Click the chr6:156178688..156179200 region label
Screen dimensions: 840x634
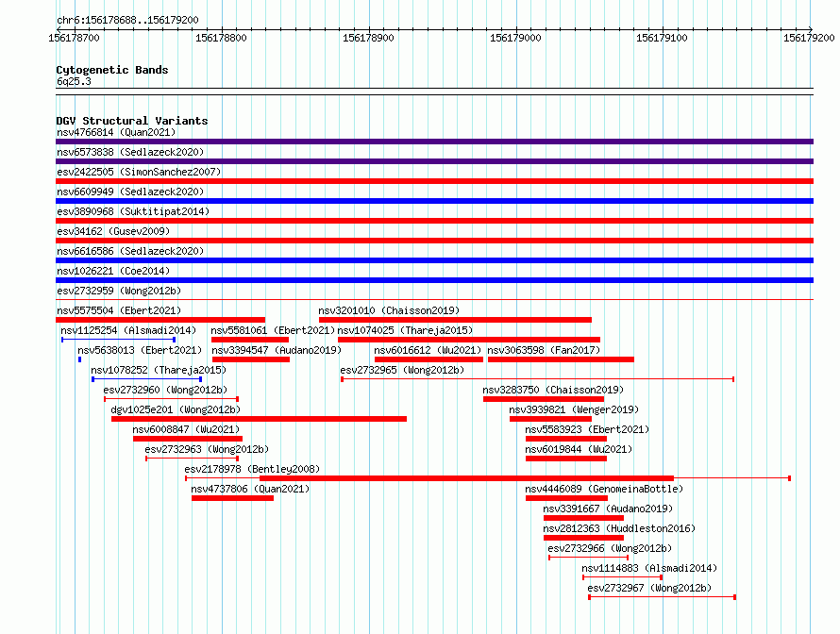point(127,20)
